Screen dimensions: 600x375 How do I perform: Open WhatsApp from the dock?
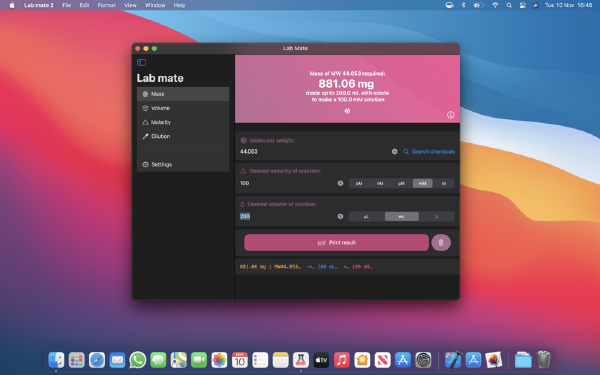138,360
